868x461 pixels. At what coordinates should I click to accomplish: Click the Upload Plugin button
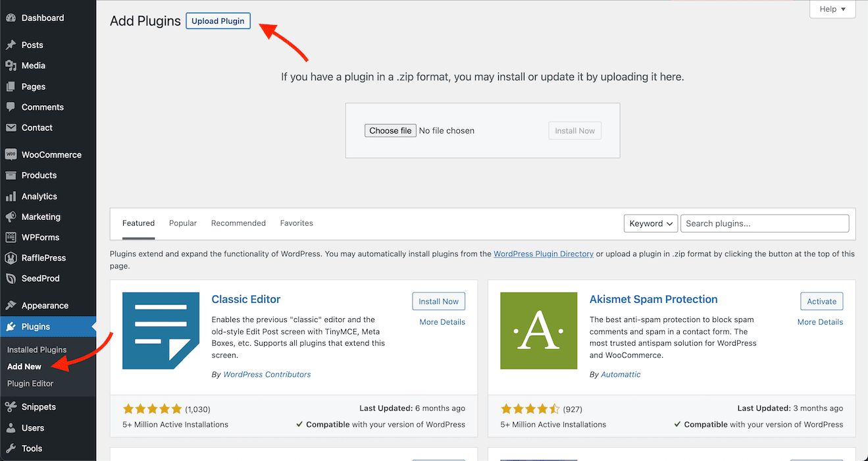(x=218, y=21)
